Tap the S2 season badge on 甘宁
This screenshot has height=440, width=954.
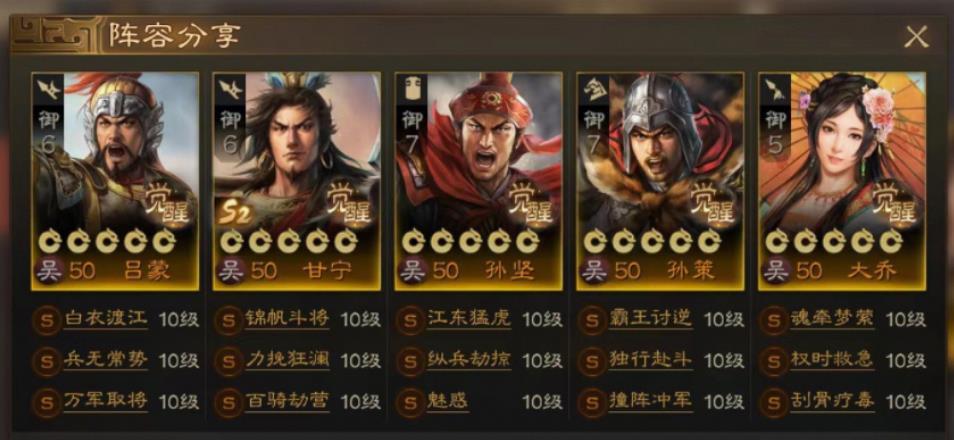(235, 214)
